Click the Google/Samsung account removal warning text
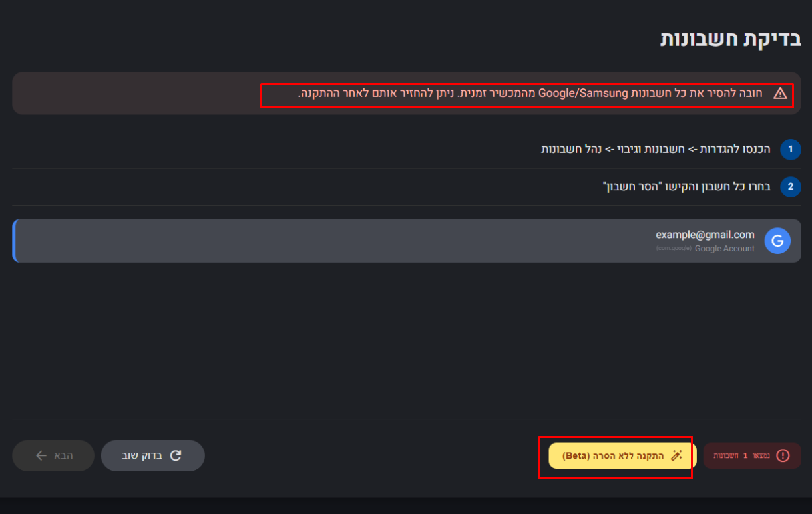This screenshot has width=812, height=514. click(x=534, y=93)
